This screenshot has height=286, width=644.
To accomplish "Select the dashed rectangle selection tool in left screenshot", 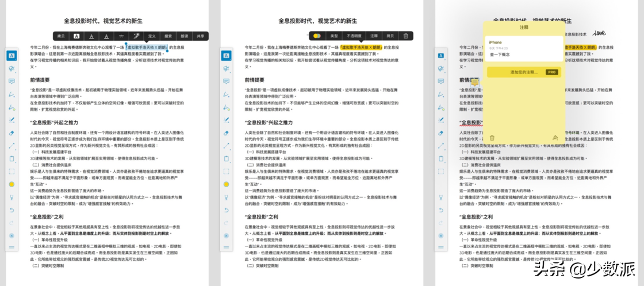I will click(11, 172).
